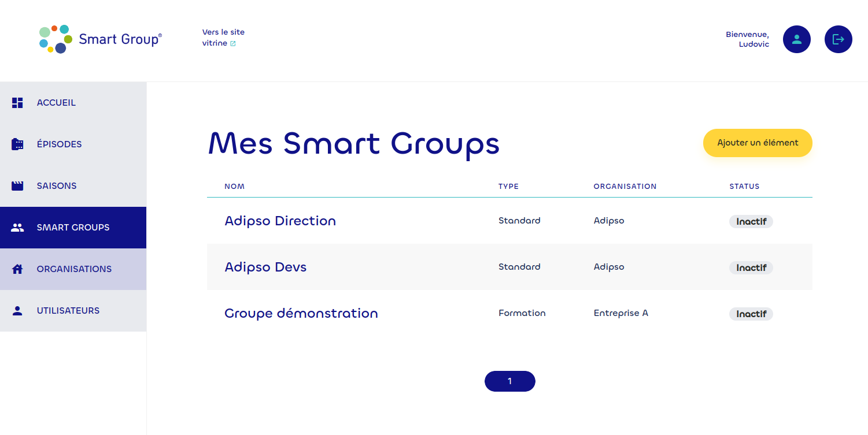Click the STATUS column header
Image resolution: width=868 pixels, height=435 pixels.
(x=745, y=187)
